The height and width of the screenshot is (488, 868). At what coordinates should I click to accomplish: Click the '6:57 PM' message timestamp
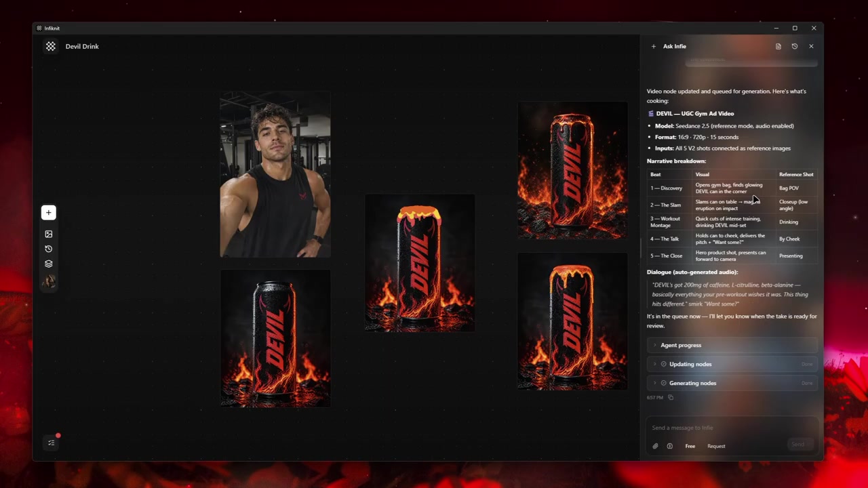655,397
